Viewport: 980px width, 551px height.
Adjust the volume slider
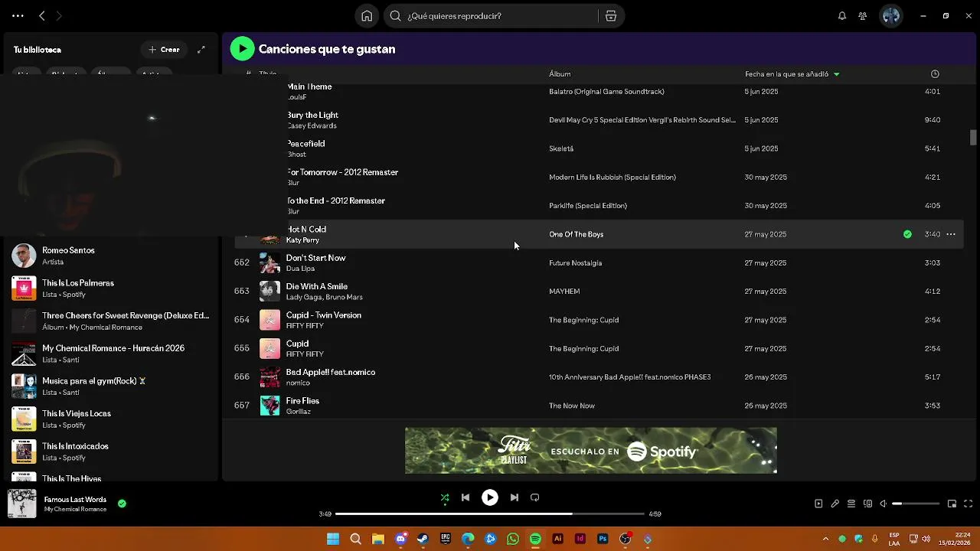pyautogui.click(x=916, y=504)
